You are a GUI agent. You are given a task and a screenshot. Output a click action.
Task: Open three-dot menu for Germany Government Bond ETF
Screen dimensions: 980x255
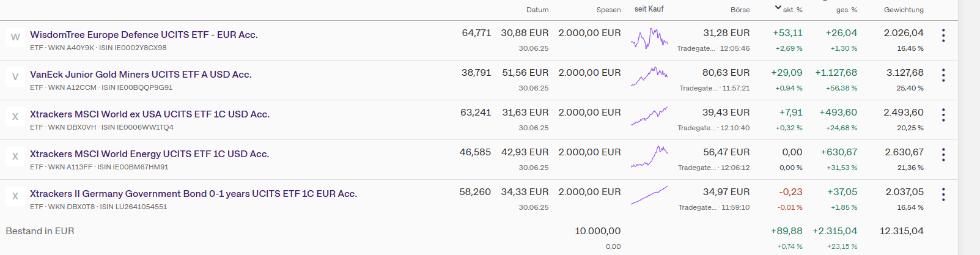tap(943, 194)
